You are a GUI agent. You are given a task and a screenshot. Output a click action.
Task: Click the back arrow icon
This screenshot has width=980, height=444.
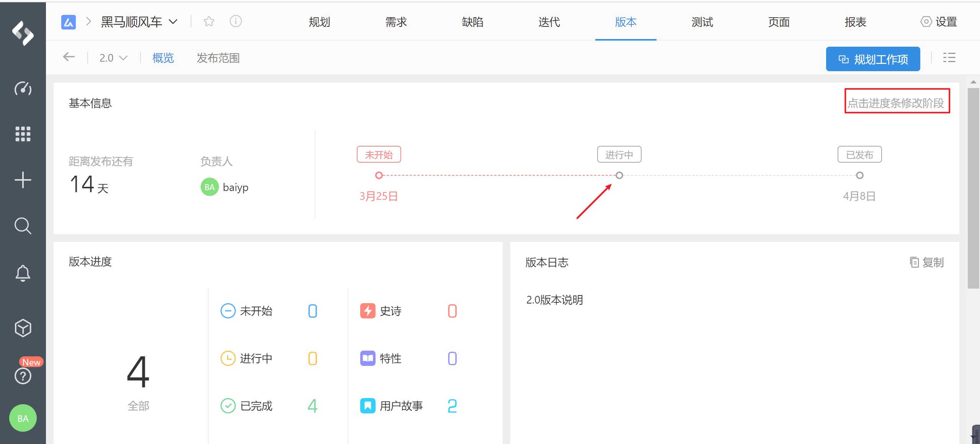(x=69, y=57)
